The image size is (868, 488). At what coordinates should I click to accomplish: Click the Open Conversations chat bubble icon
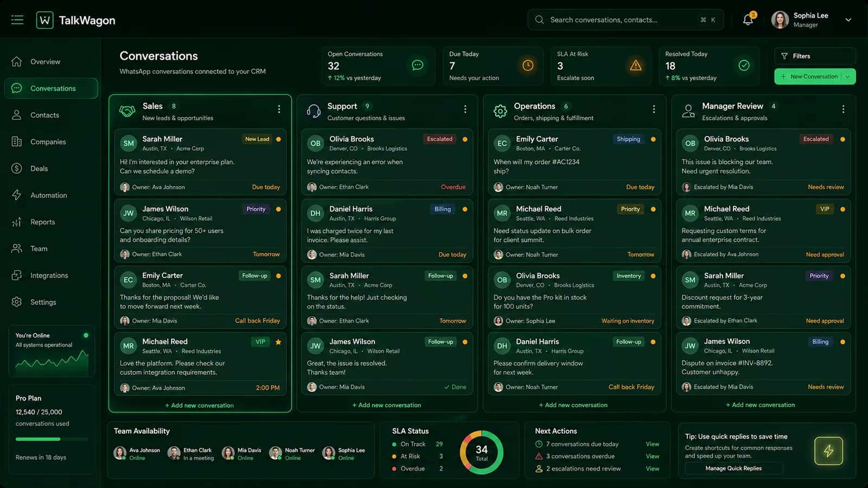[417, 66]
